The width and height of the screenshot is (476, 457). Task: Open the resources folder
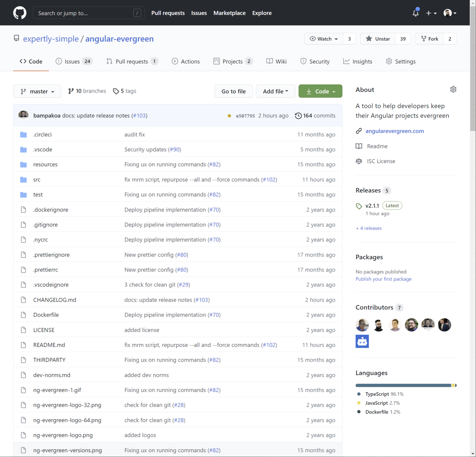click(x=45, y=165)
